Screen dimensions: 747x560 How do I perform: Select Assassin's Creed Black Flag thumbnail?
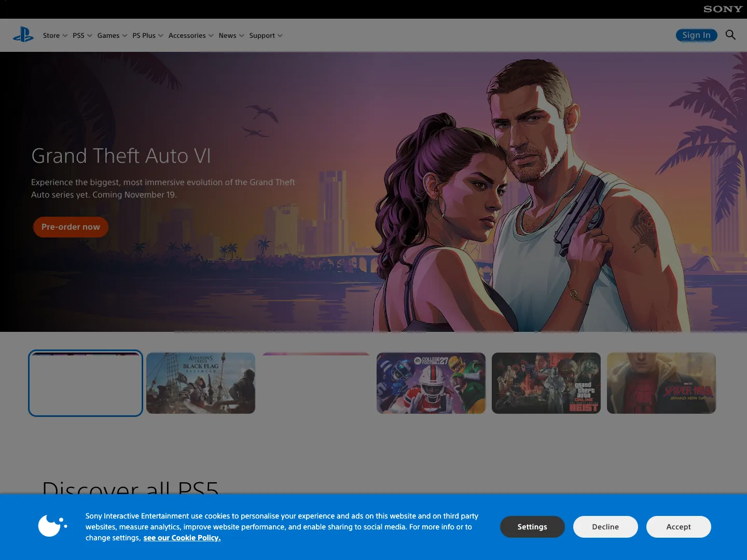(x=201, y=383)
